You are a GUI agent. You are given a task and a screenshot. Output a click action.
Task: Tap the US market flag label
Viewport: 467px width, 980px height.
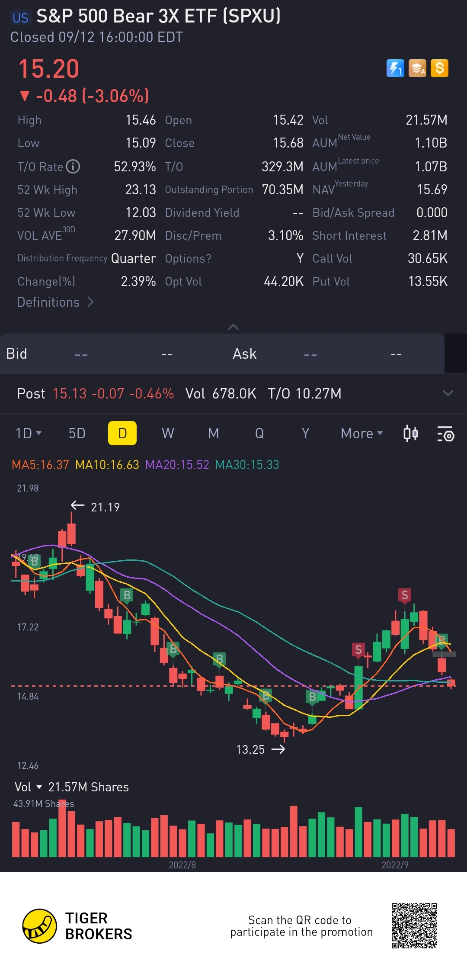click(x=20, y=18)
